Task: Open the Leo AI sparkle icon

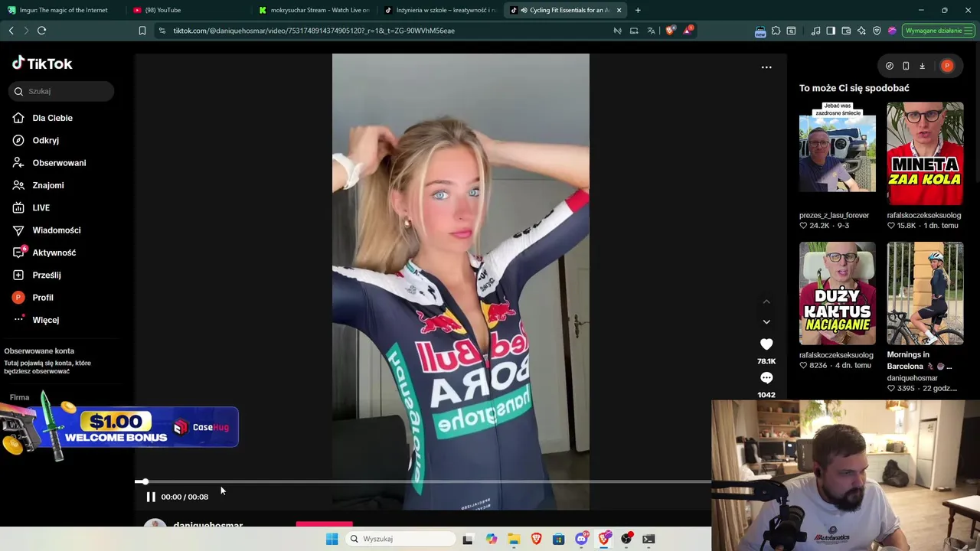Action: coord(861,31)
